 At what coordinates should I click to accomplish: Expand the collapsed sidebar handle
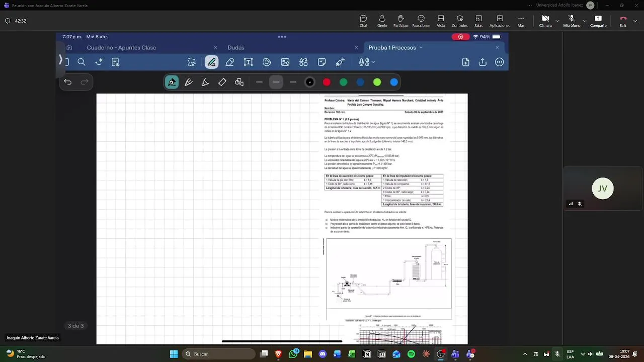[60, 60]
